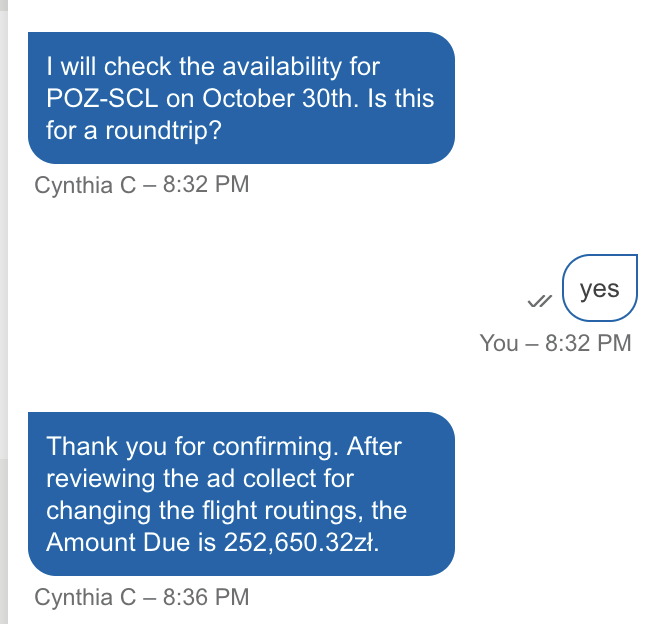Click the double-check read receipt icon
Screen dimensions: 654x624
coord(539,301)
